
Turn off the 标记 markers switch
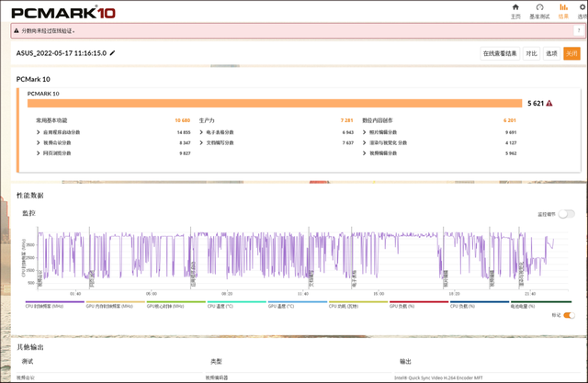(x=569, y=315)
